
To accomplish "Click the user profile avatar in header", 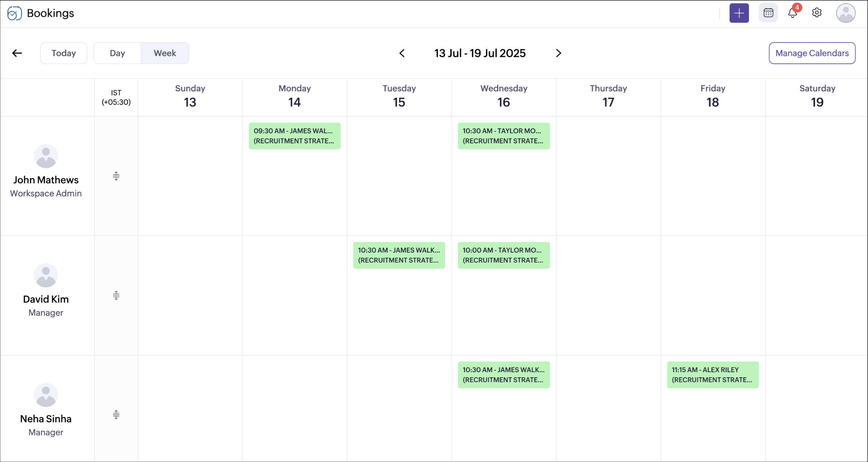I will click(x=845, y=13).
